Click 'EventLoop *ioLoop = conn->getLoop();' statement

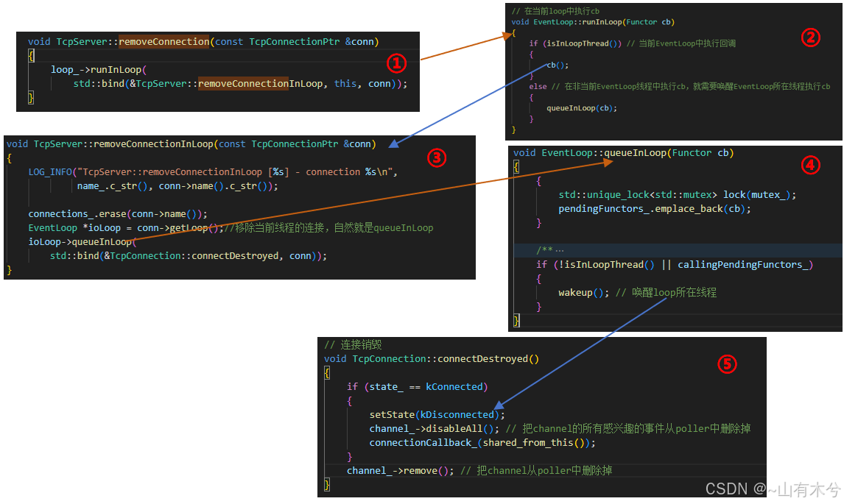point(125,228)
